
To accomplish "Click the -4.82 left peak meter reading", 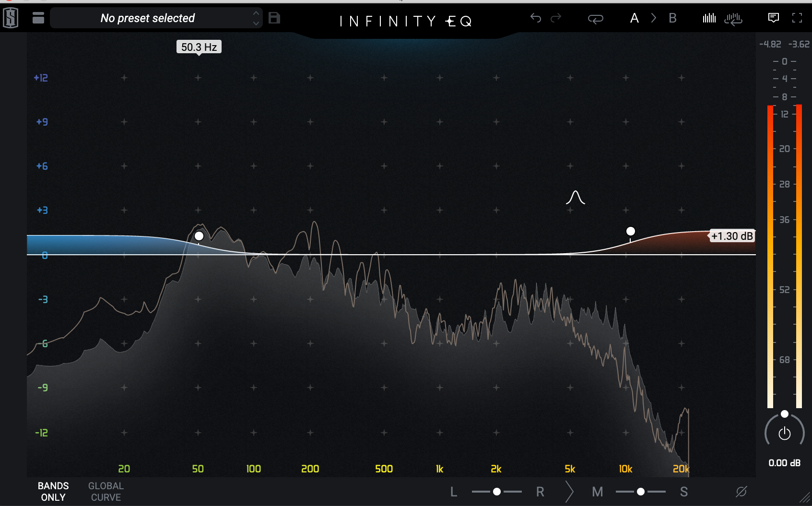I will [770, 44].
